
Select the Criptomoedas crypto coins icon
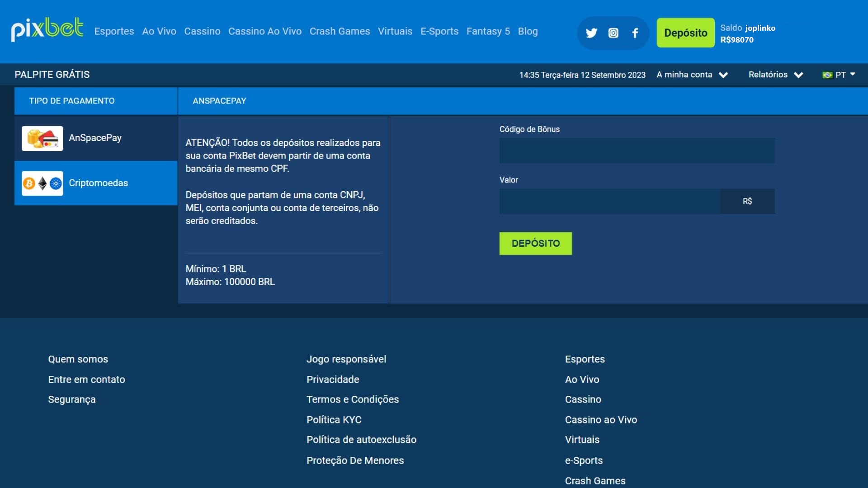click(42, 183)
